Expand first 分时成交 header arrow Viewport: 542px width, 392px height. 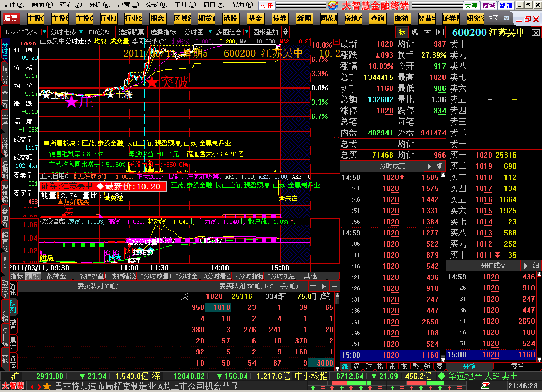tap(429, 166)
